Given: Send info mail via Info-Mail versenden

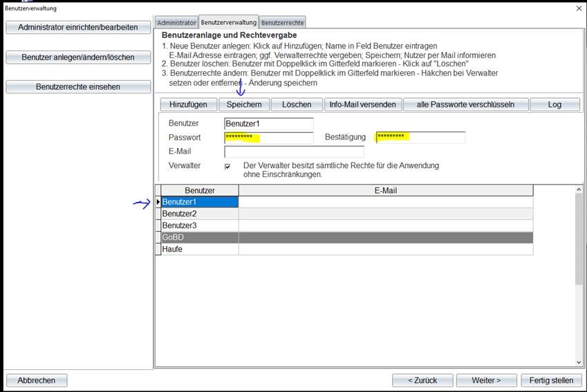Looking at the screenshot, I should (363, 104).
